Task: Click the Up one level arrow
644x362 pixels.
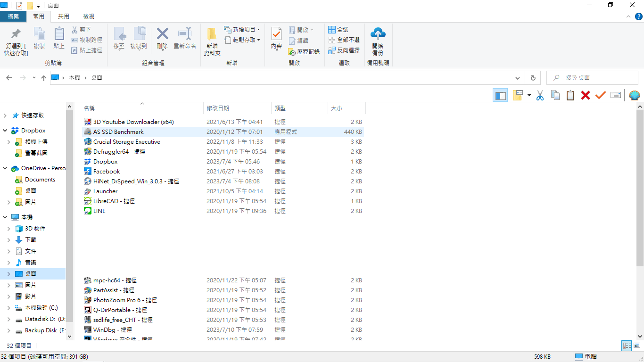Action: (44, 78)
